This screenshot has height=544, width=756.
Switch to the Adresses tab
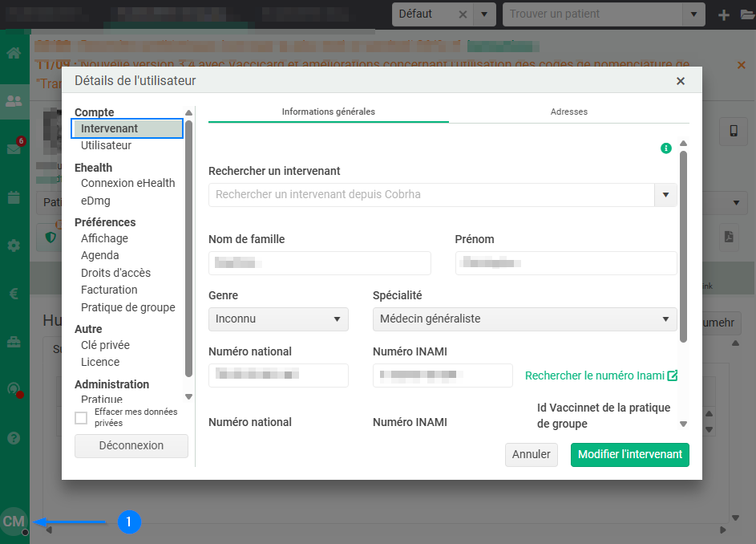pyautogui.click(x=568, y=112)
